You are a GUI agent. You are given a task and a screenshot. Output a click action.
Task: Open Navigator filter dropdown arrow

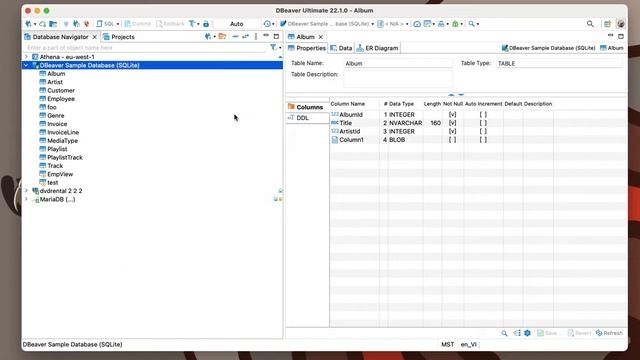[x=280, y=48]
